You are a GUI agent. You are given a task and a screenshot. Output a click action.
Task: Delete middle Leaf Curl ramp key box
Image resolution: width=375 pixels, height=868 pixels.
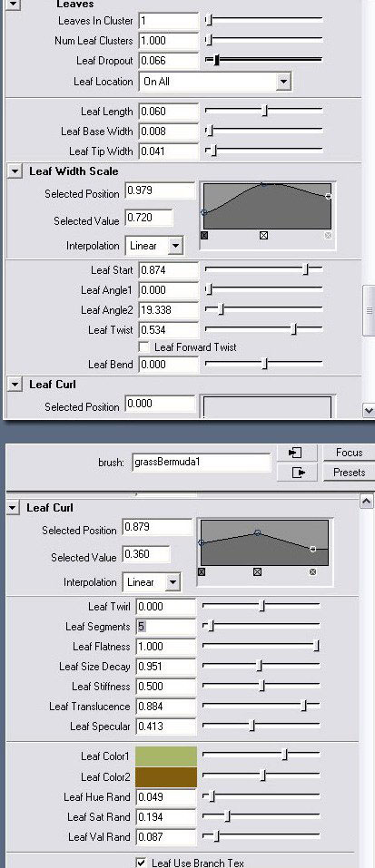257,571
